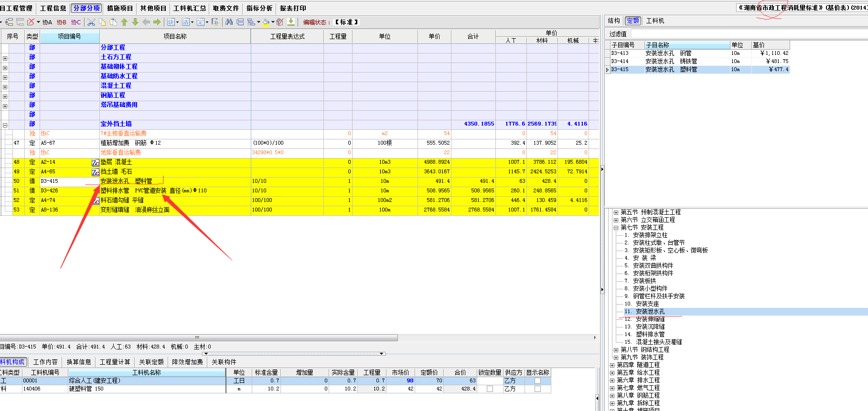Collapse 第七节 安装工程 tree node
The height and width of the screenshot is (411, 868).
(616, 228)
